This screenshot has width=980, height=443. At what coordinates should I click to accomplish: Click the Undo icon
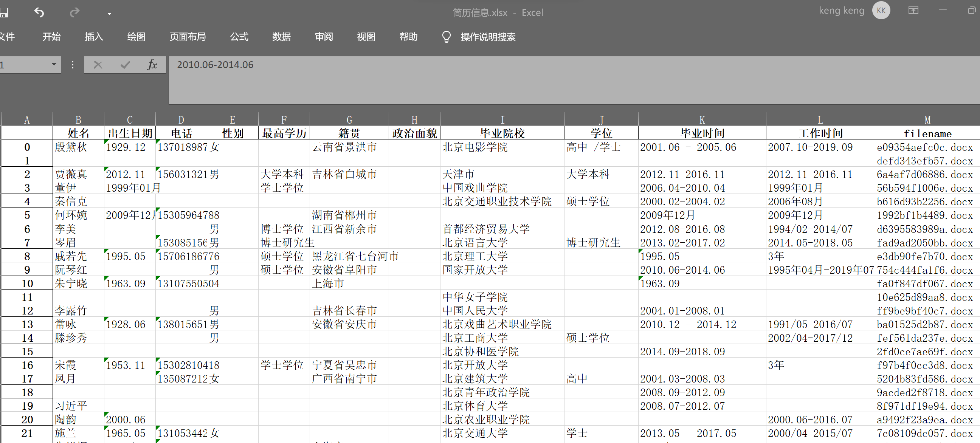coord(39,12)
